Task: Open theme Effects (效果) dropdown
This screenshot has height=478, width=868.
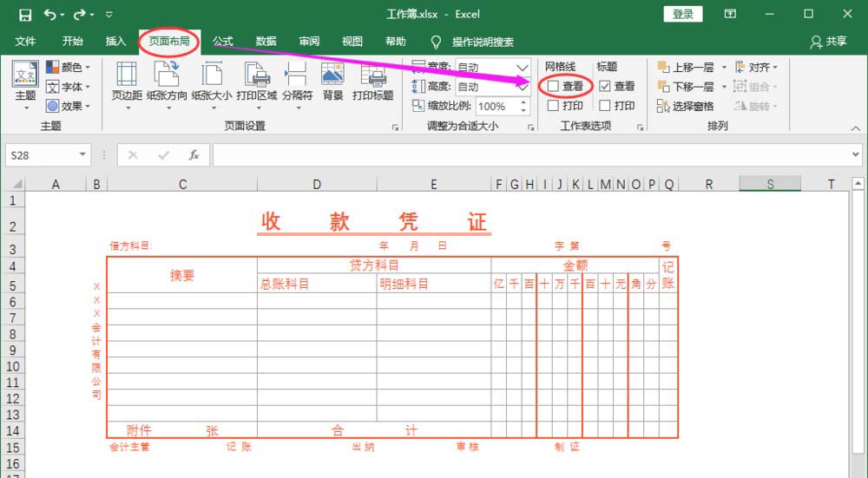Action: 68,106
